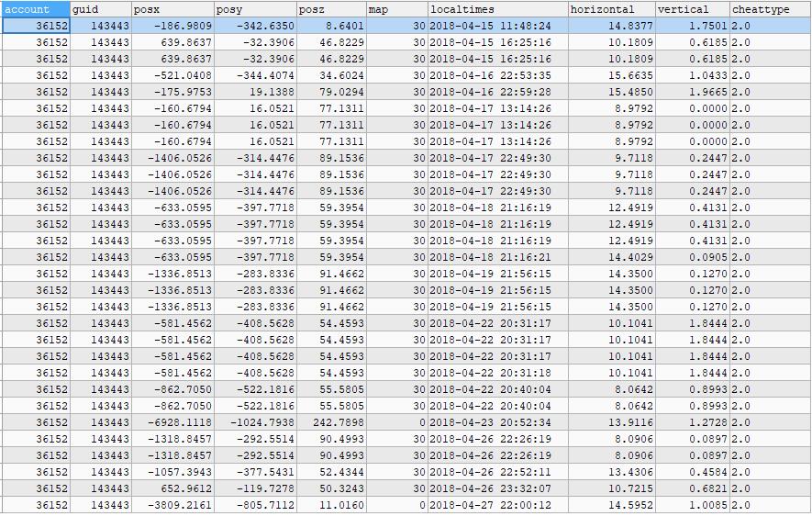Select the localtimes cell 2018-04-16 22:53:35

point(497,76)
